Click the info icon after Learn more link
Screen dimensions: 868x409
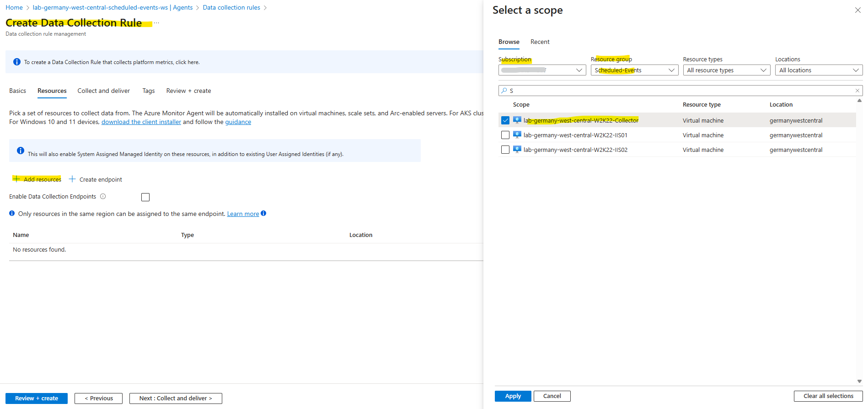coord(263,213)
